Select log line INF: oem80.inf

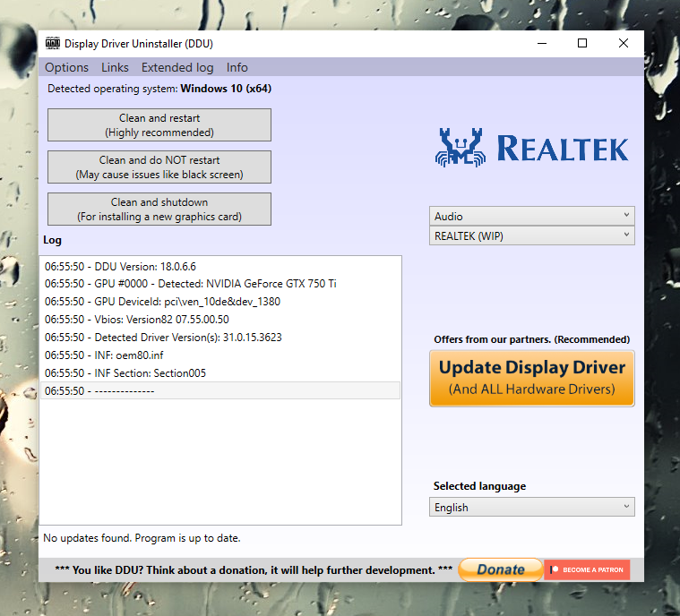coord(219,355)
